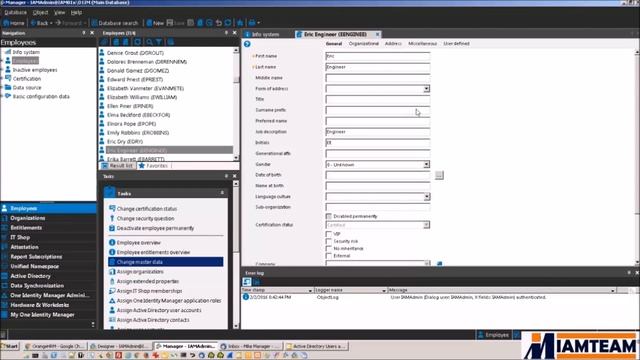Open Time stamp column filter dropdown
Viewport: 640px width, 360px height.
[310, 290]
